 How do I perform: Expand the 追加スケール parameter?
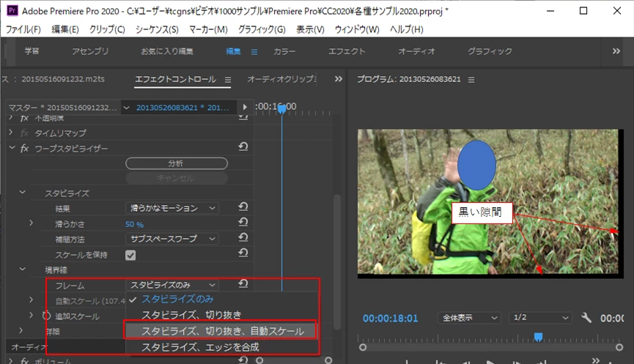[x=31, y=315]
